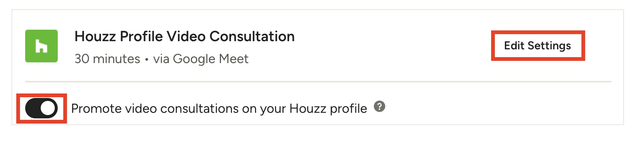Viewport: 644px width, 141px height.
Task: Disable the Promote video consultations switch
Action: point(41,108)
